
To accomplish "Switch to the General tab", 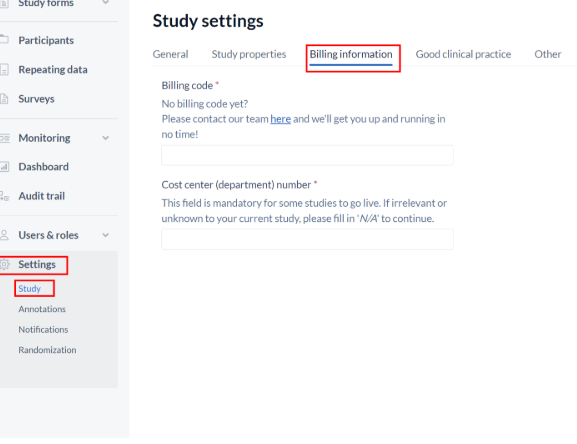I will pos(170,54).
